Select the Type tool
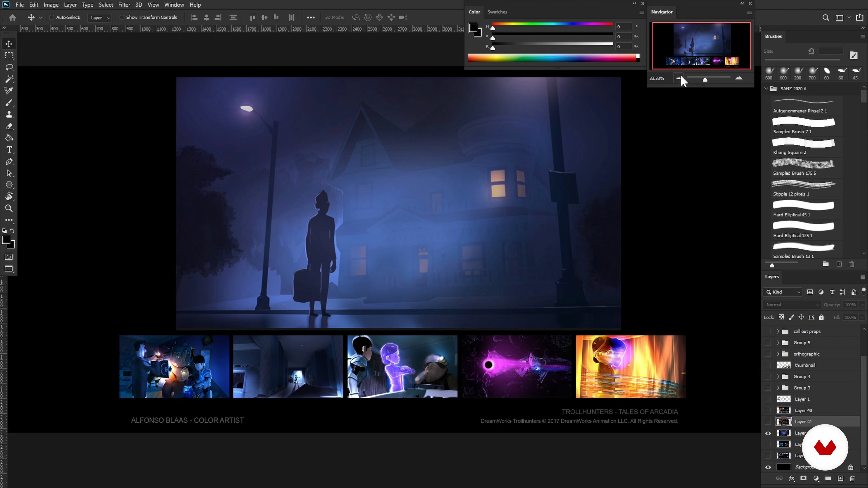868x488 pixels. pos(9,150)
